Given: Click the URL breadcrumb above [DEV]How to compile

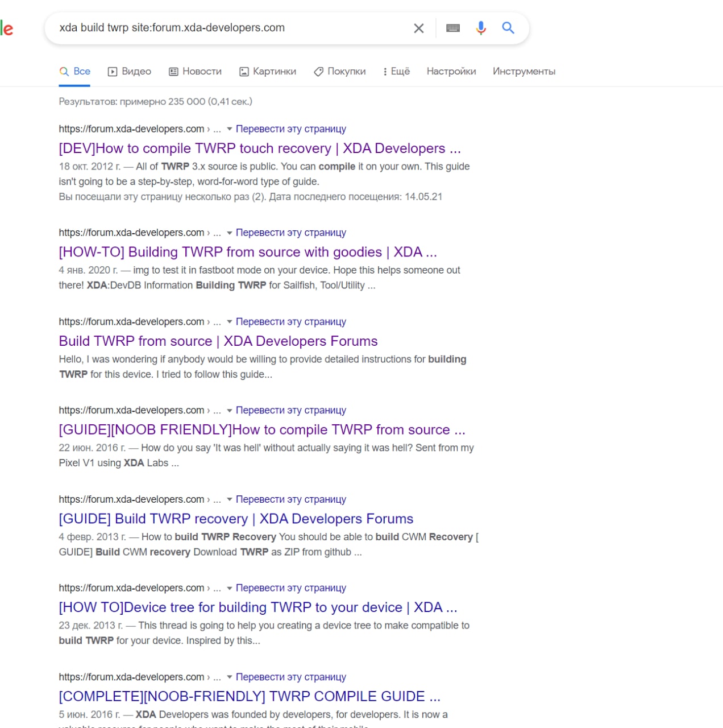Looking at the screenshot, I should point(140,129).
